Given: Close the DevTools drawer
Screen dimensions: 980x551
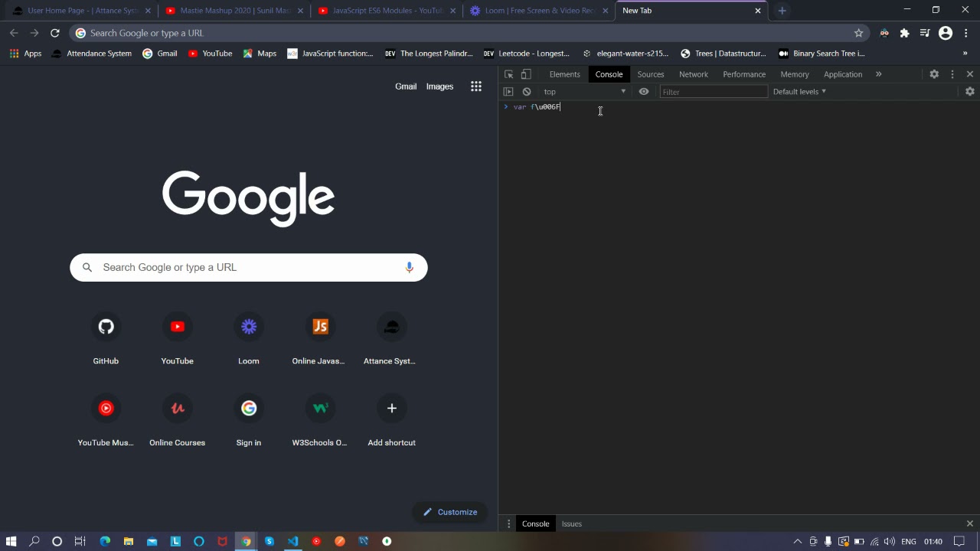Looking at the screenshot, I should pyautogui.click(x=970, y=524).
